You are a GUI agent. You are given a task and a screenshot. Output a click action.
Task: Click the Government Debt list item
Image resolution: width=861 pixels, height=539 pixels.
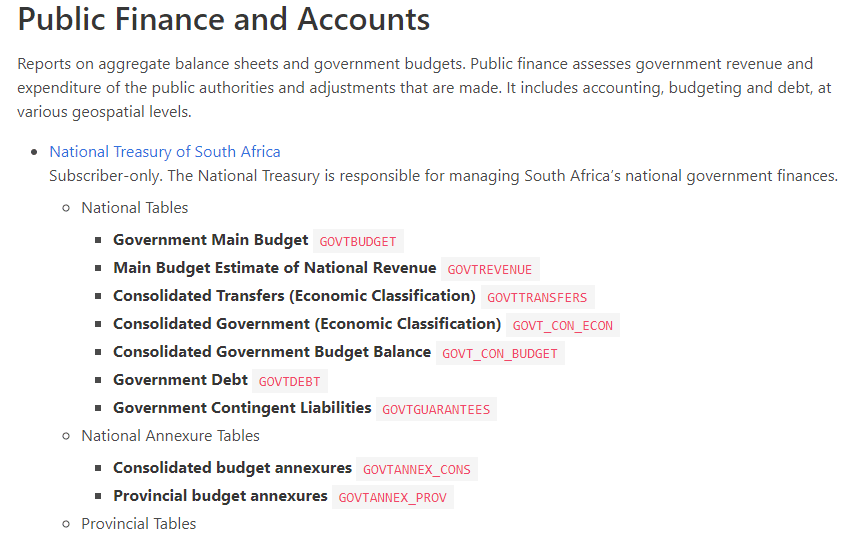tap(180, 380)
